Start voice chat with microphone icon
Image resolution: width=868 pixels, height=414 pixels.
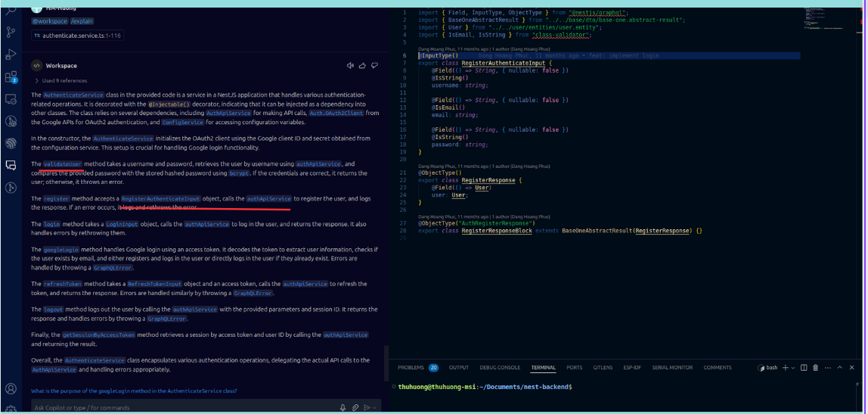(x=343, y=407)
